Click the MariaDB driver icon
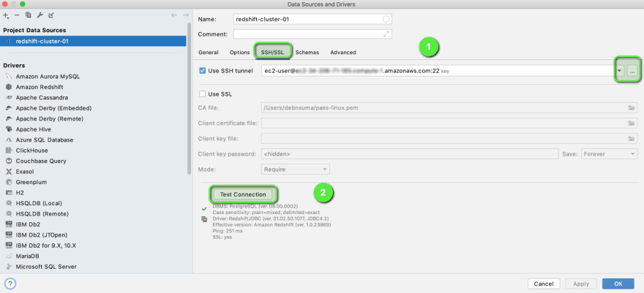 (9, 256)
